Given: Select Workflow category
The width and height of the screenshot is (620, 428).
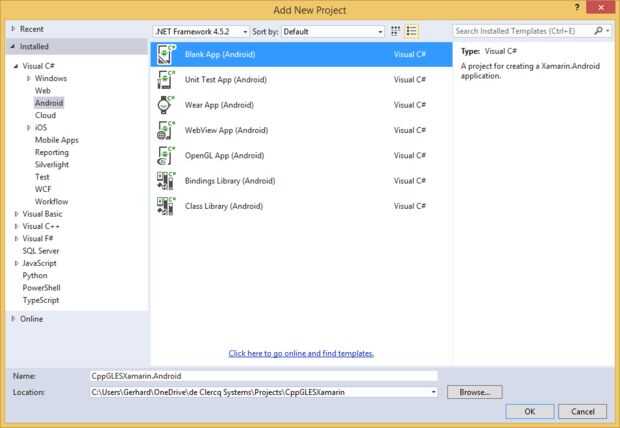Looking at the screenshot, I should 51,201.
